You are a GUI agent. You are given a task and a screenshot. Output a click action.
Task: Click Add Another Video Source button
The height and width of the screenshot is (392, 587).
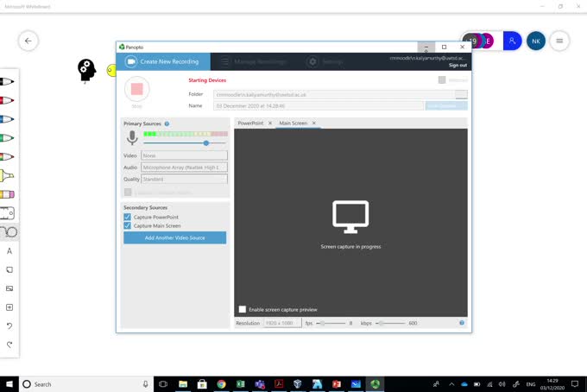pyautogui.click(x=174, y=237)
